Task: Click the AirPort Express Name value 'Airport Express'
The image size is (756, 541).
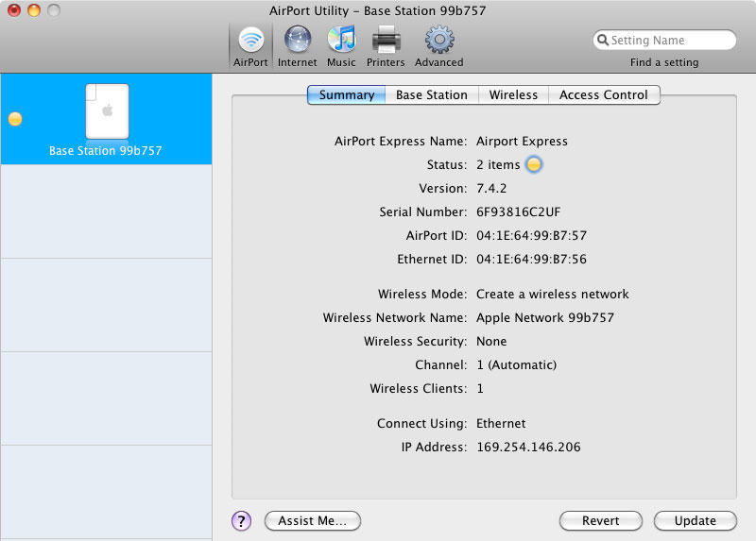Action: point(522,142)
